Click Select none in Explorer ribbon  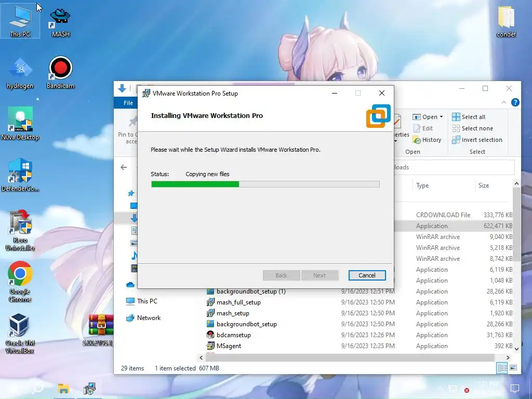(x=473, y=128)
